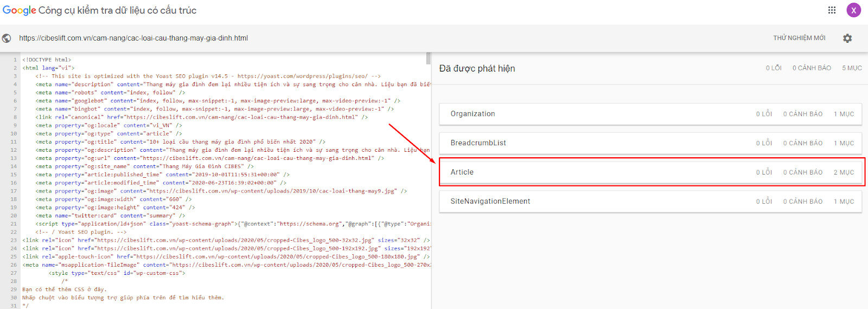The width and height of the screenshot is (868, 309).
Task: Expand the Organization result row
Action: pyautogui.click(x=650, y=114)
